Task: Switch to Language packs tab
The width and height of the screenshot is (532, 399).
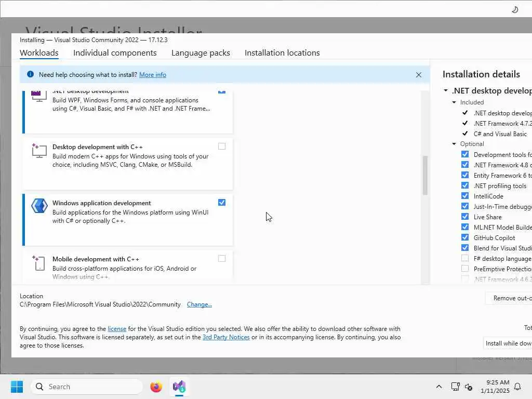Action: (x=201, y=53)
